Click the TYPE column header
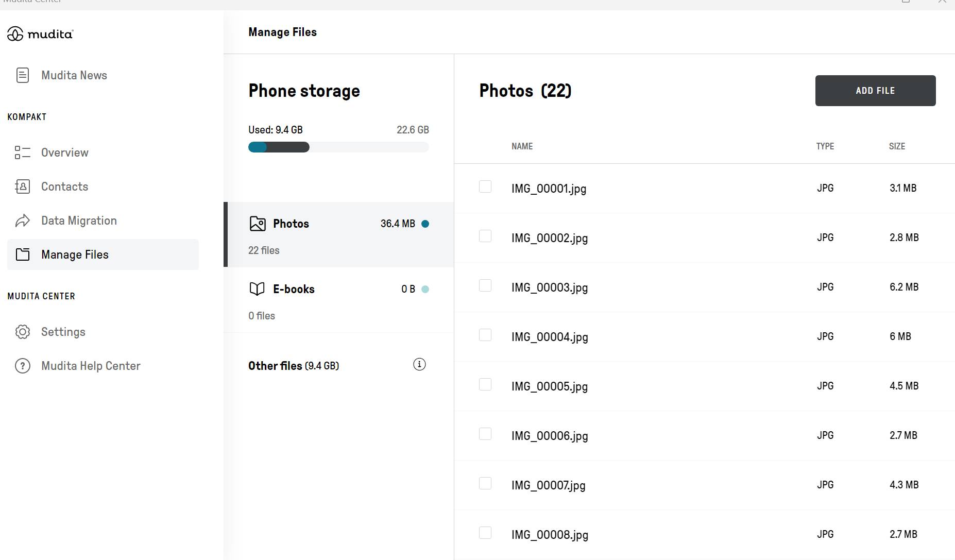 [825, 146]
